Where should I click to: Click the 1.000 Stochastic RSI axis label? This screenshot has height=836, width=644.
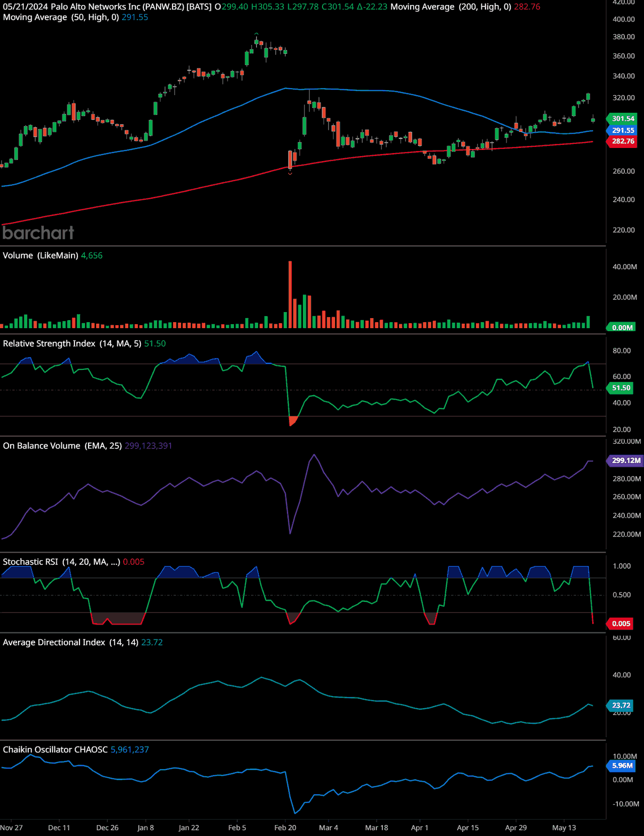622,566
